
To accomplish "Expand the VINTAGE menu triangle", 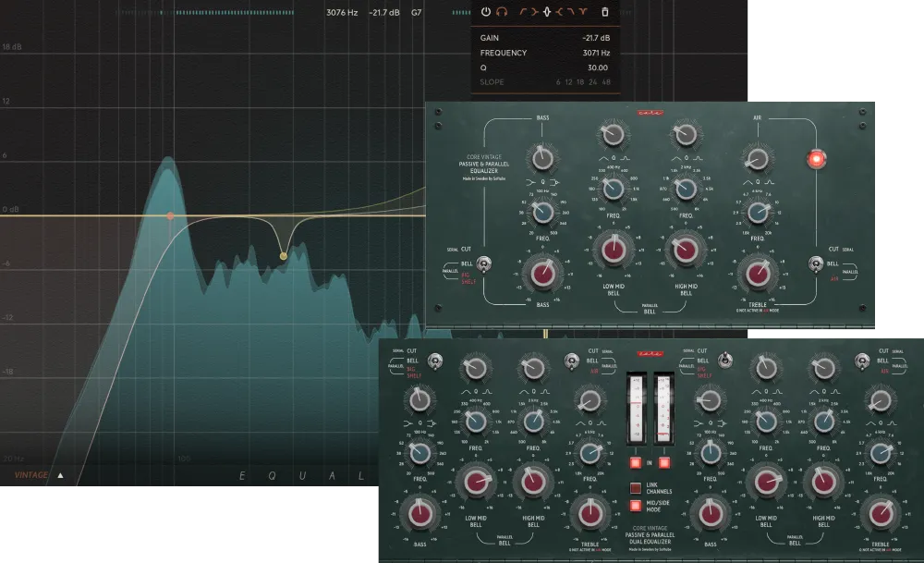I will click(x=59, y=476).
